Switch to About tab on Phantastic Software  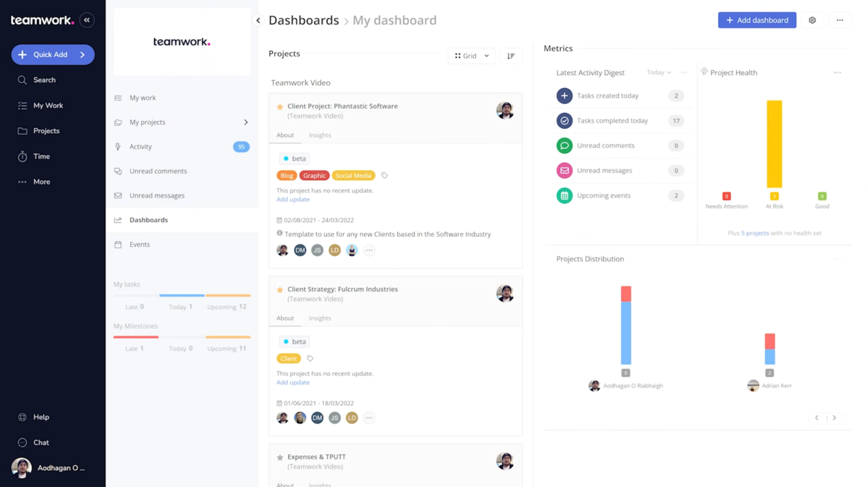[285, 135]
